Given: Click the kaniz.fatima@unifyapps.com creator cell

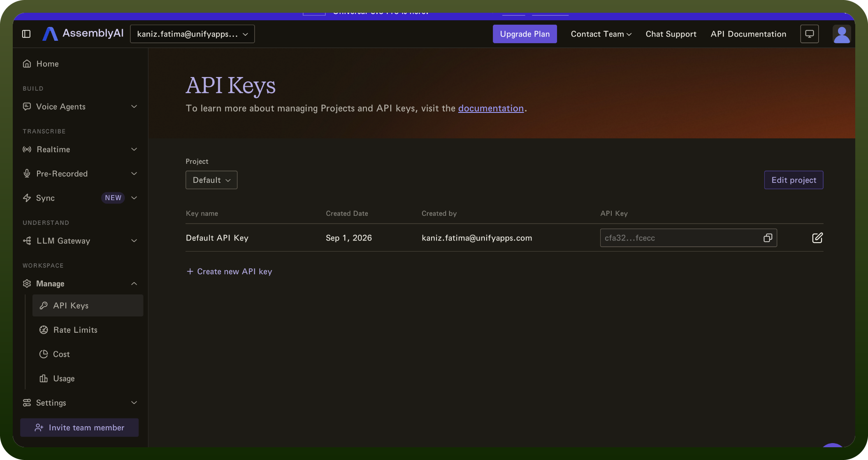Looking at the screenshot, I should [x=477, y=238].
